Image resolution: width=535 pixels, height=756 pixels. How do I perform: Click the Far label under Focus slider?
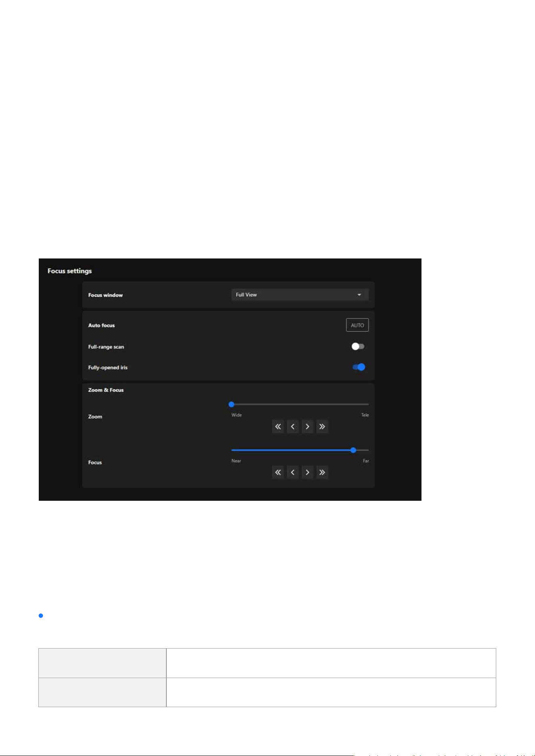(366, 461)
